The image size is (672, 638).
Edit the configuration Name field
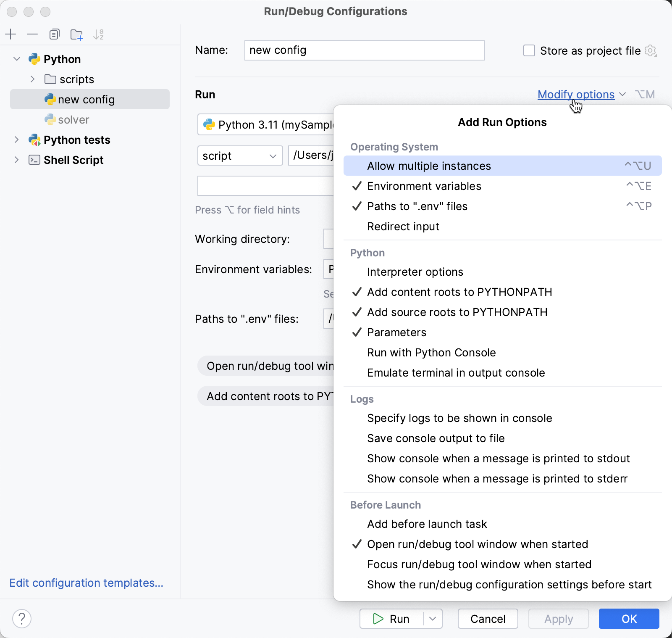point(364,50)
